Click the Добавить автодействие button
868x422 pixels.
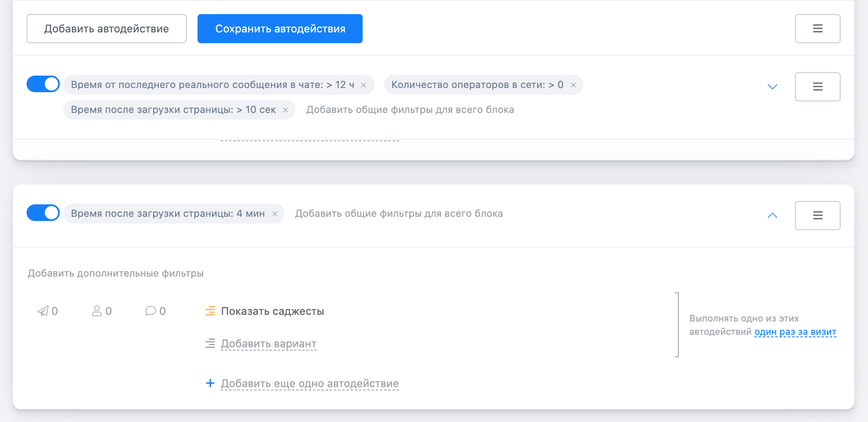(107, 29)
